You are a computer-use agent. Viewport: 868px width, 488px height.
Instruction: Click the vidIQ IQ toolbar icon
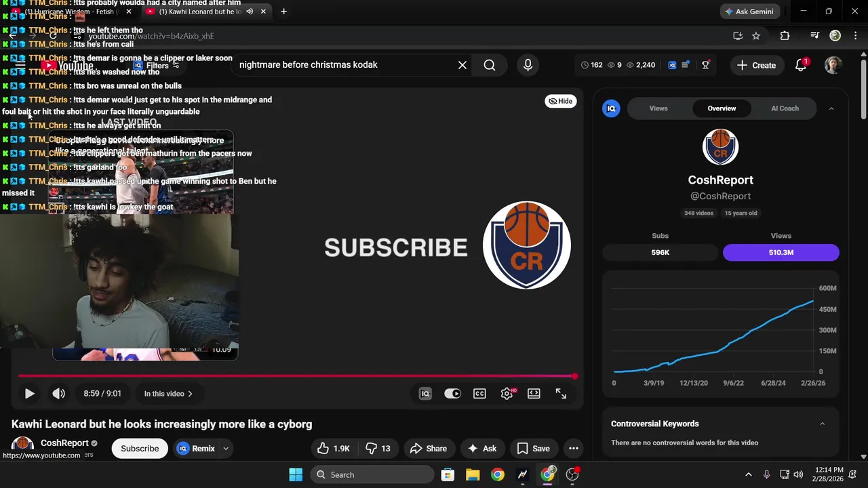tap(672, 65)
